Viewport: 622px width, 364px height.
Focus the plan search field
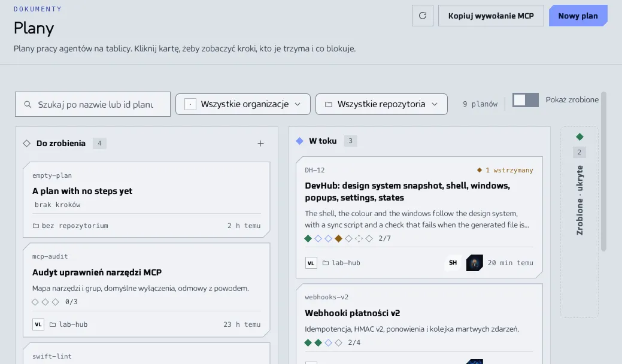coord(93,104)
